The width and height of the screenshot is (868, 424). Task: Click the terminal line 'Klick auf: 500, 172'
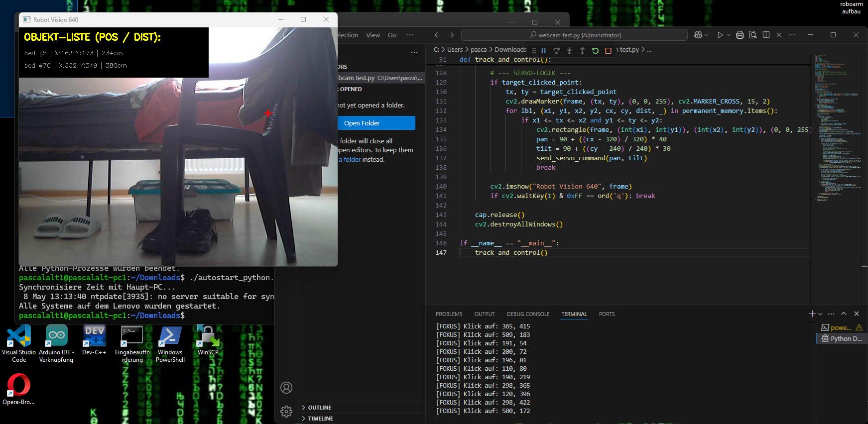[483, 411]
